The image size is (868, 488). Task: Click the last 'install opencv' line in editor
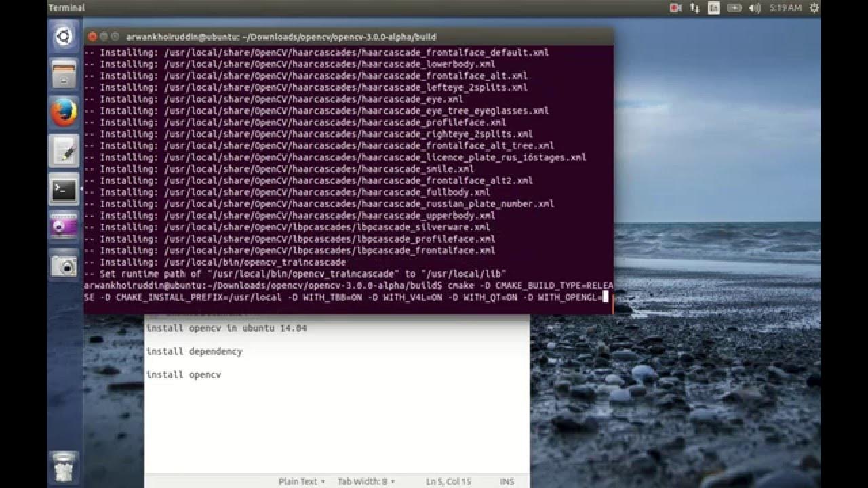click(184, 374)
